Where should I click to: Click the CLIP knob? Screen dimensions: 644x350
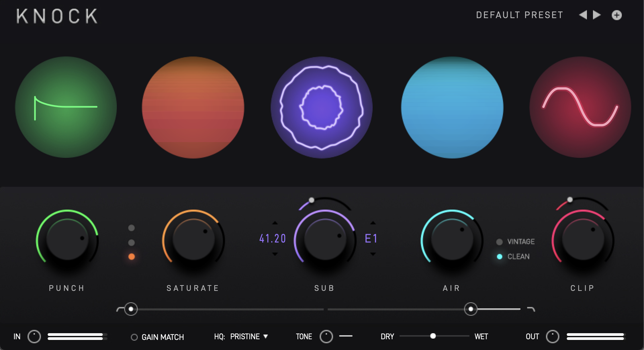[x=583, y=239]
